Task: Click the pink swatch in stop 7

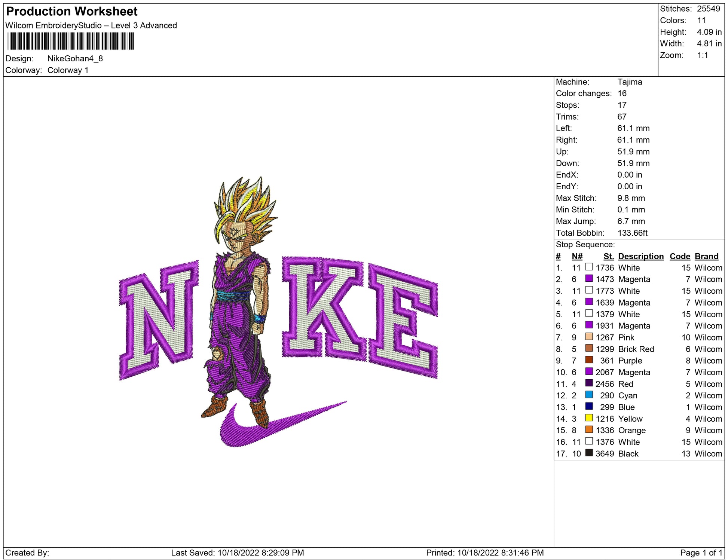Action: (x=589, y=337)
